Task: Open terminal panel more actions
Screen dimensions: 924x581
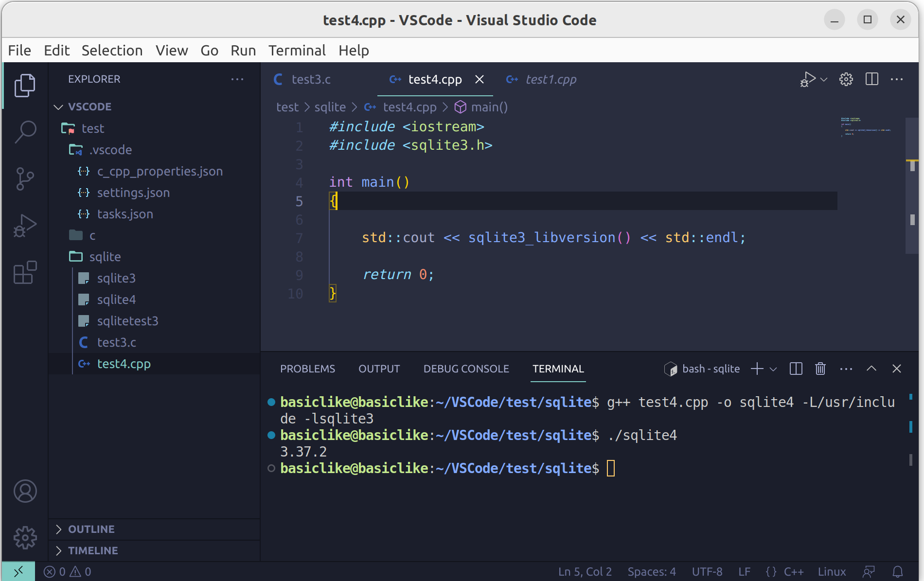Action: click(846, 369)
